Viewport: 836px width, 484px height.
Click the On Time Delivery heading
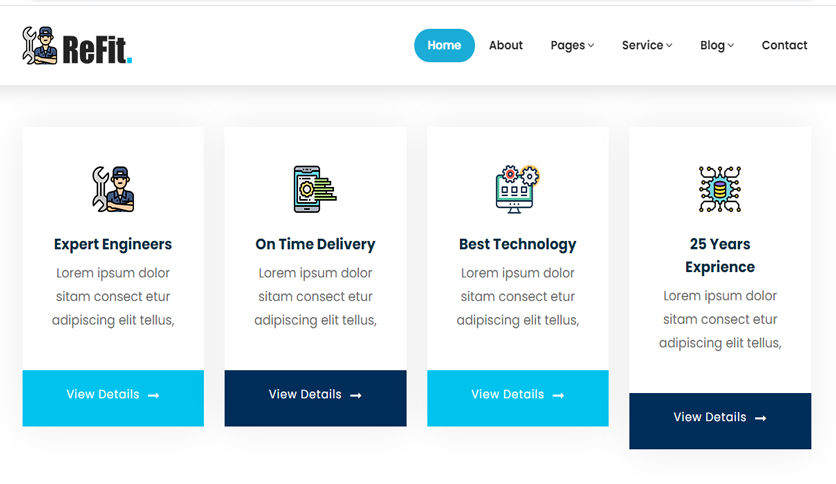[x=315, y=244]
